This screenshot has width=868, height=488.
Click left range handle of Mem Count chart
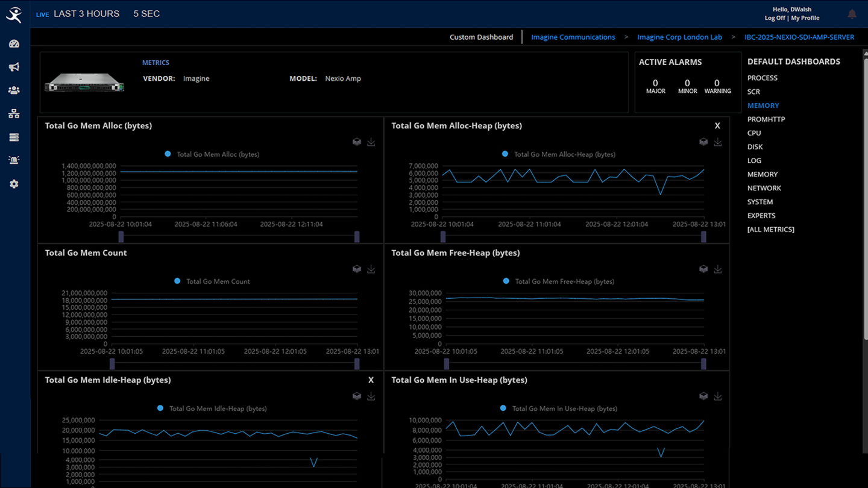pos(112,364)
